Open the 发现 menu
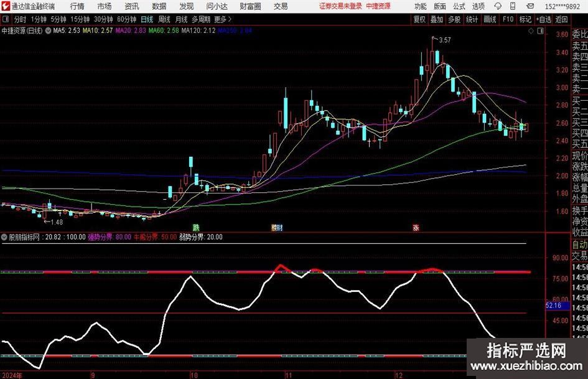This screenshot has height=379, width=588. (187, 6)
